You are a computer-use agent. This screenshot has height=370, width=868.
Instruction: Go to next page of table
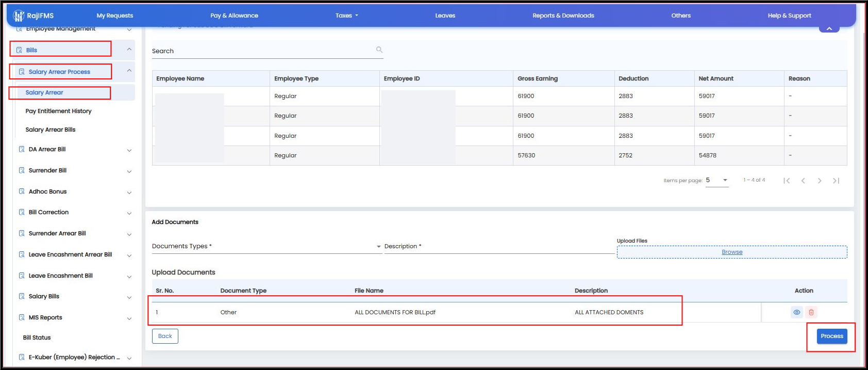820,181
